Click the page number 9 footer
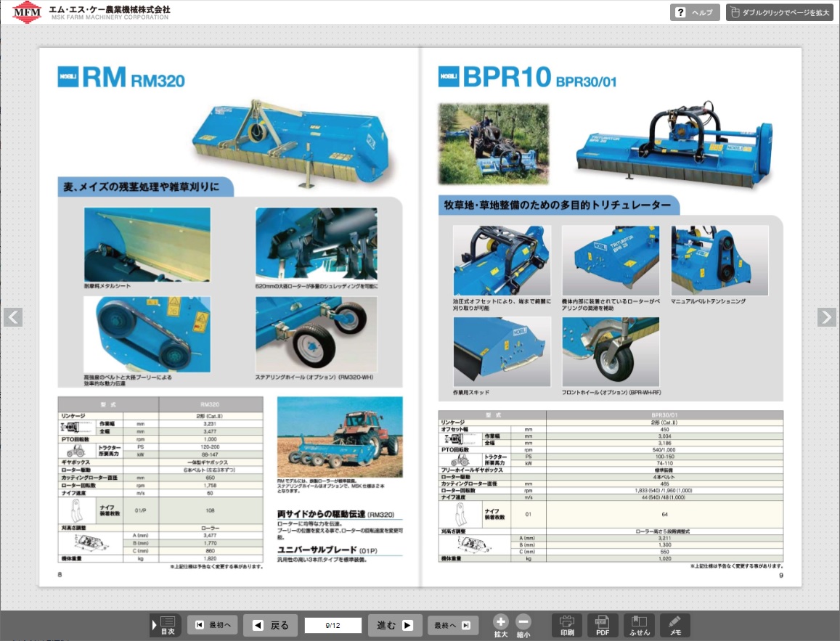The width and height of the screenshot is (840, 641). [x=781, y=575]
